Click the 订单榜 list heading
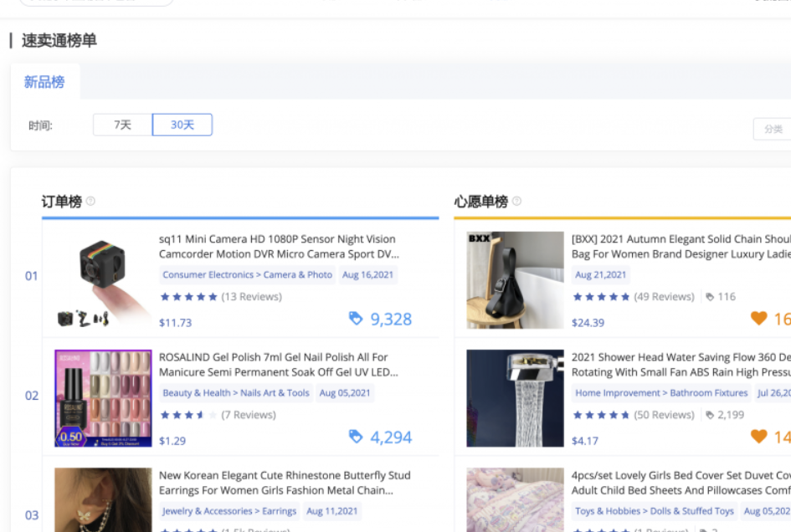 click(62, 202)
